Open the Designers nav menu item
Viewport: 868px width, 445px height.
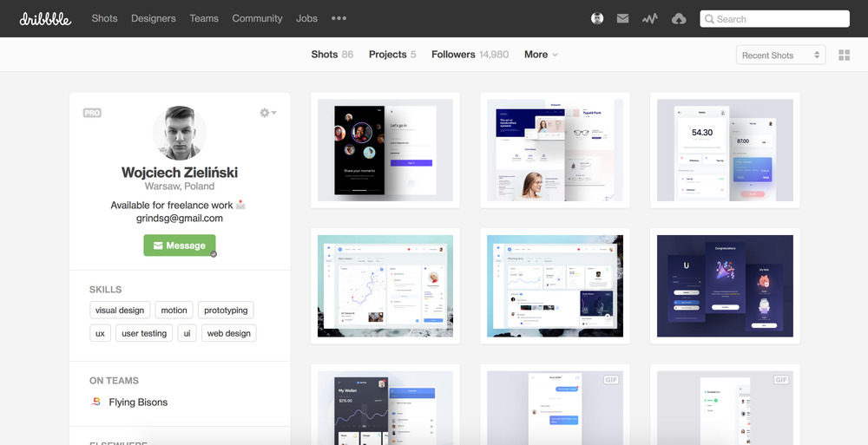[x=154, y=18]
